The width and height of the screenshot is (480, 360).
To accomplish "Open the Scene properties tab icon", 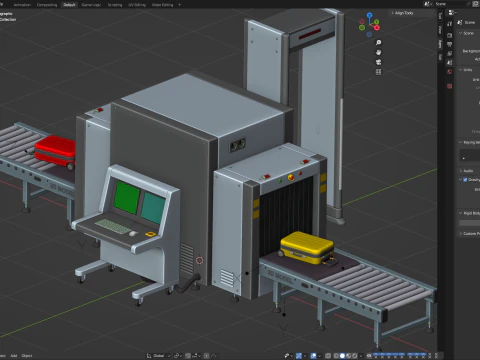I will 450,62.
